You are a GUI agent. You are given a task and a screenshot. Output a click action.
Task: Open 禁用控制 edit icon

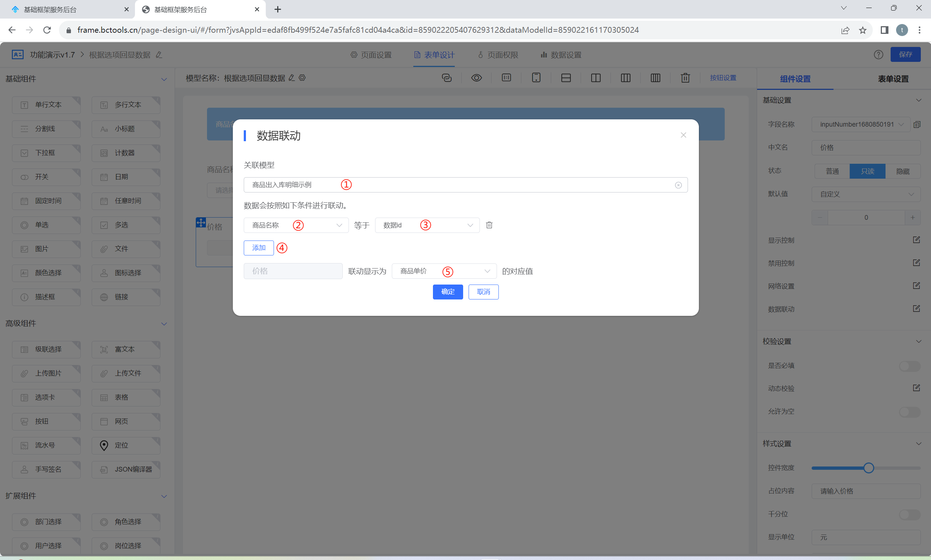[916, 263]
